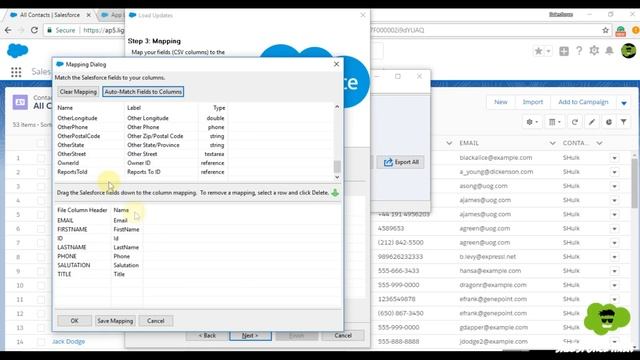Click Save Mapping button
Screen dimensions: 640x360
coord(115,321)
